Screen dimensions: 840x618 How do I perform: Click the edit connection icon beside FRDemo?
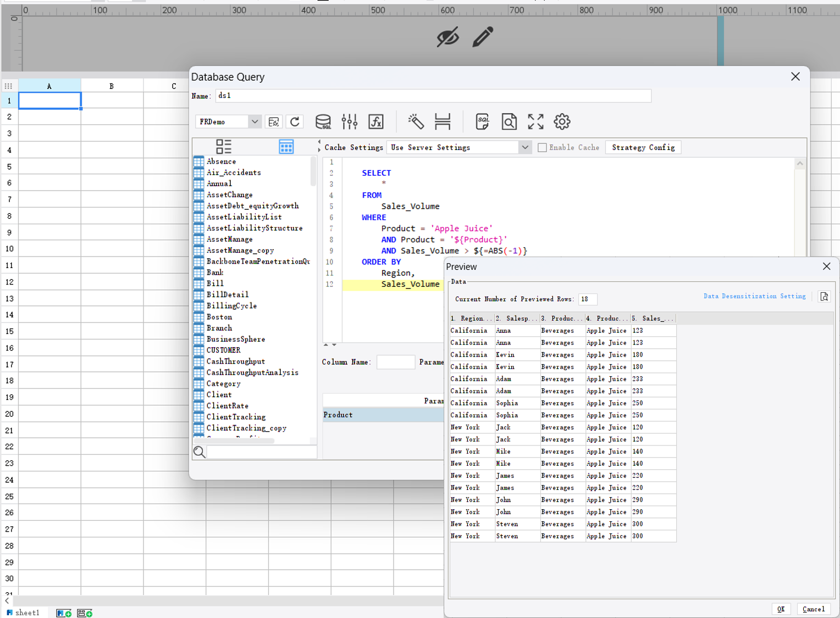tap(274, 121)
